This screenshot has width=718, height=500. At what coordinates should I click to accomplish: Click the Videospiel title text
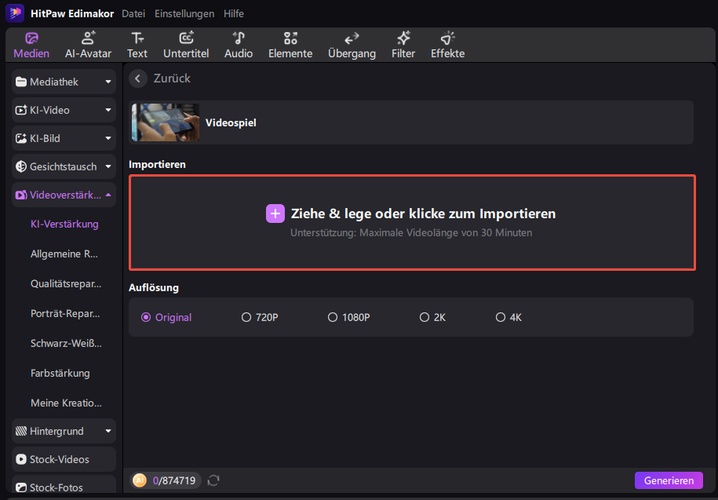tap(231, 123)
